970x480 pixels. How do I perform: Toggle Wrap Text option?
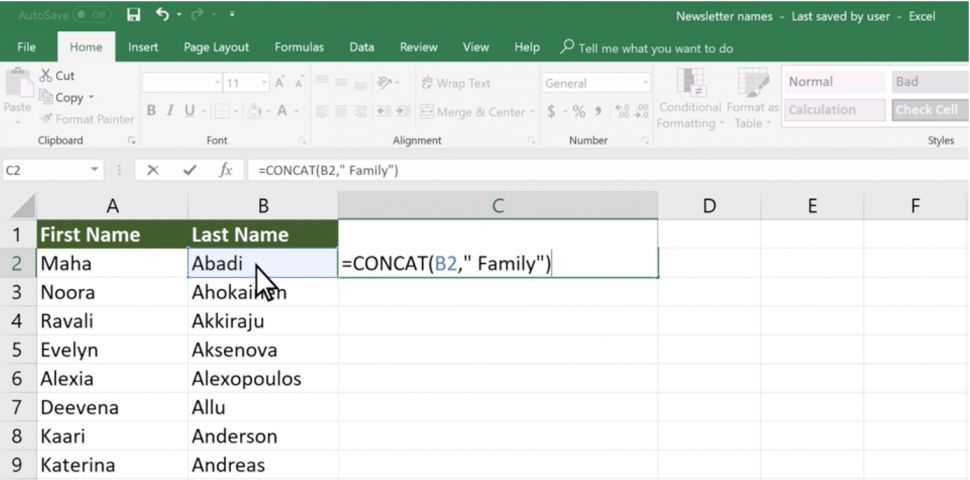click(x=456, y=83)
